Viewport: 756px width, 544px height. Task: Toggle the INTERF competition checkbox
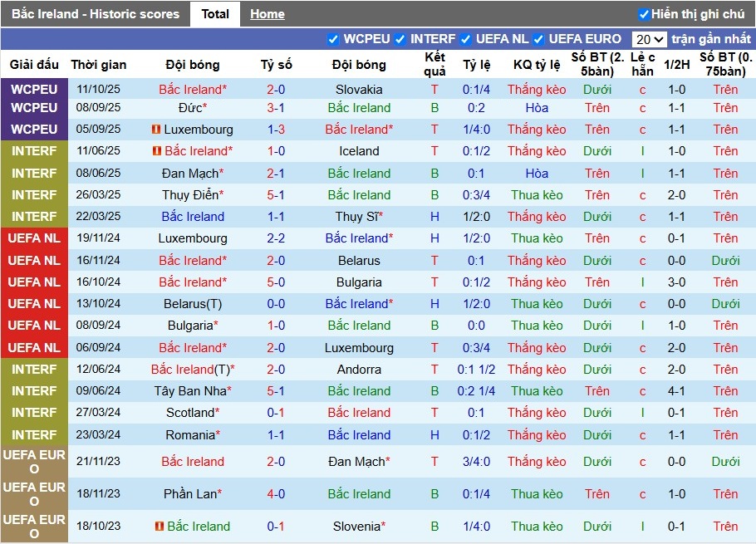point(400,39)
